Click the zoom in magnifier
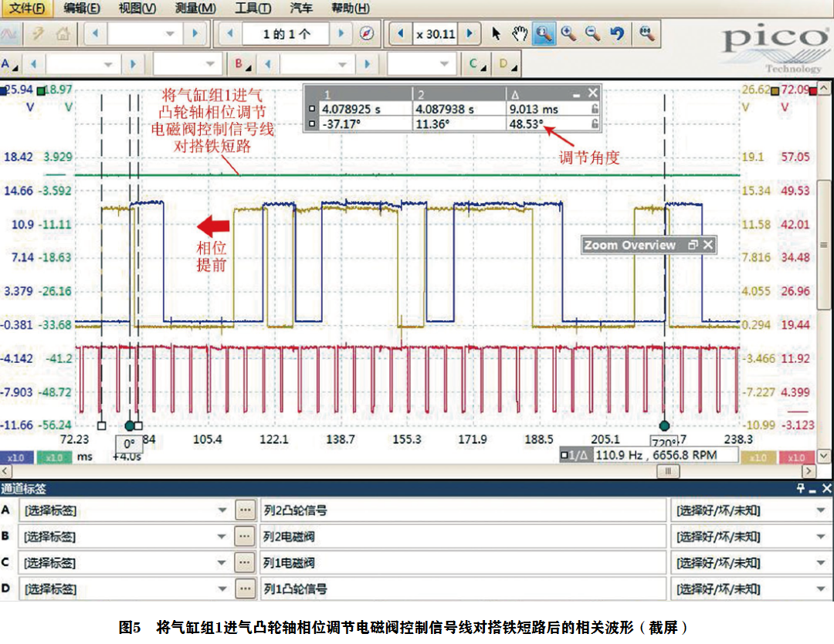Screen dimensions: 834x644 pyautogui.click(x=568, y=33)
